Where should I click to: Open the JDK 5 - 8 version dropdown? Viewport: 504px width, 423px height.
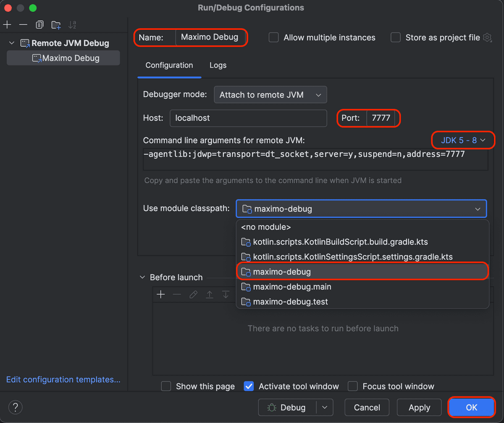click(x=463, y=140)
